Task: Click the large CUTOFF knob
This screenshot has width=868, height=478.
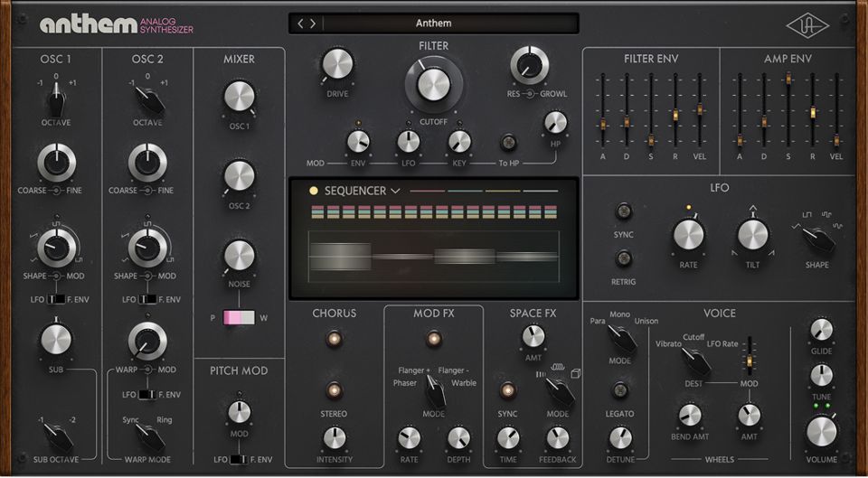Action: point(433,85)
